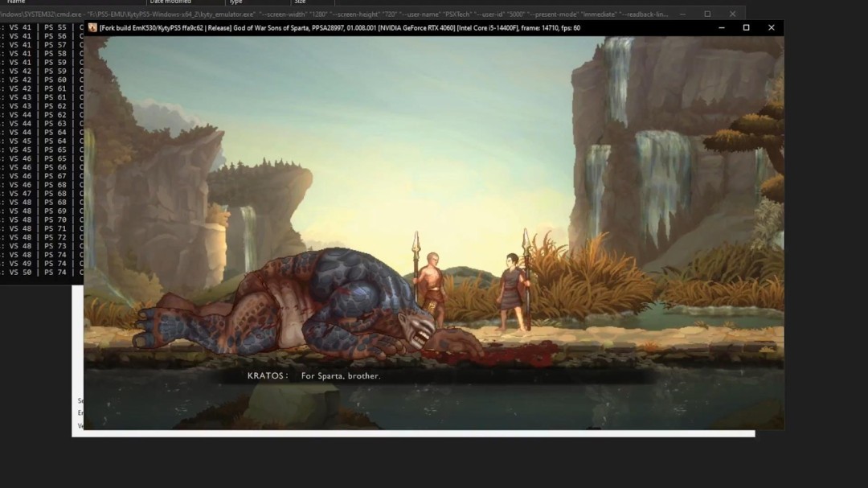
Task: Select console row "VS 48 | PS 71"
Action: point(42,228)
